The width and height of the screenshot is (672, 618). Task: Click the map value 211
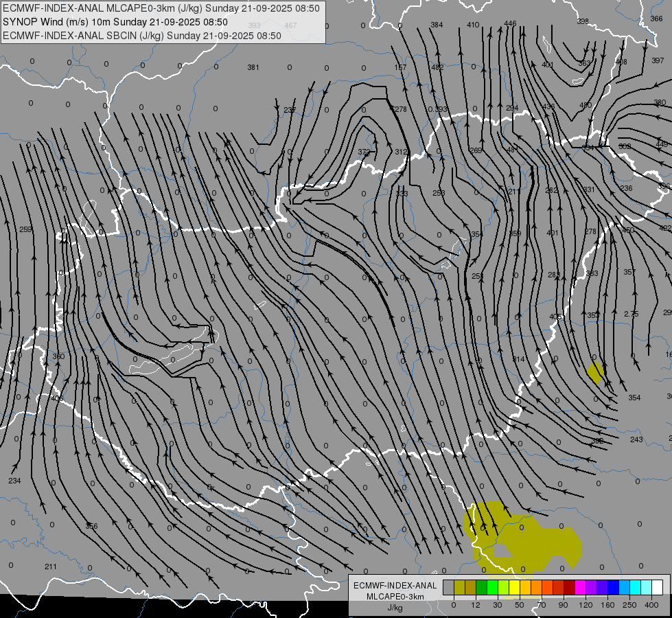[x=51, y=566]
